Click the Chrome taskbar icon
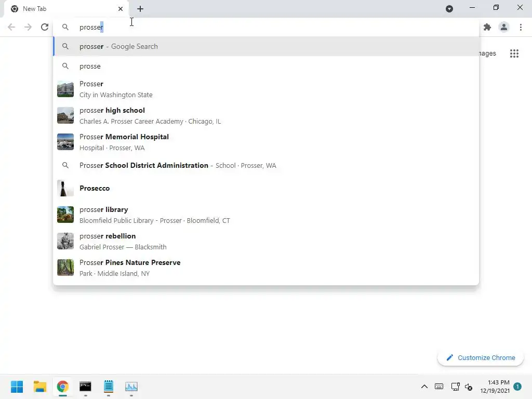The image size is (532, 399). [62, 387]
